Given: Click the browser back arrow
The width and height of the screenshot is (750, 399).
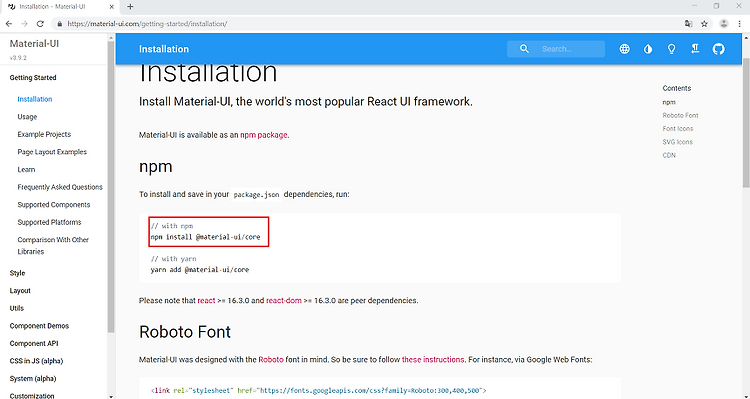Looking at the screenshot, I should 9,23.
